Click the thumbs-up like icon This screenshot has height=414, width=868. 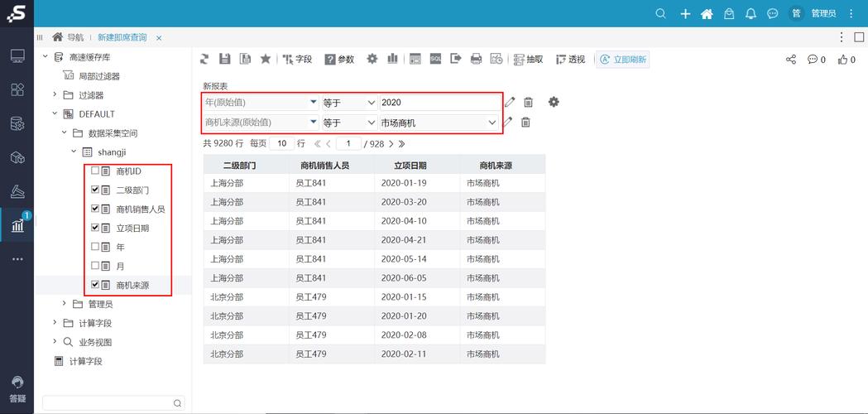click(x=846, y=60)
